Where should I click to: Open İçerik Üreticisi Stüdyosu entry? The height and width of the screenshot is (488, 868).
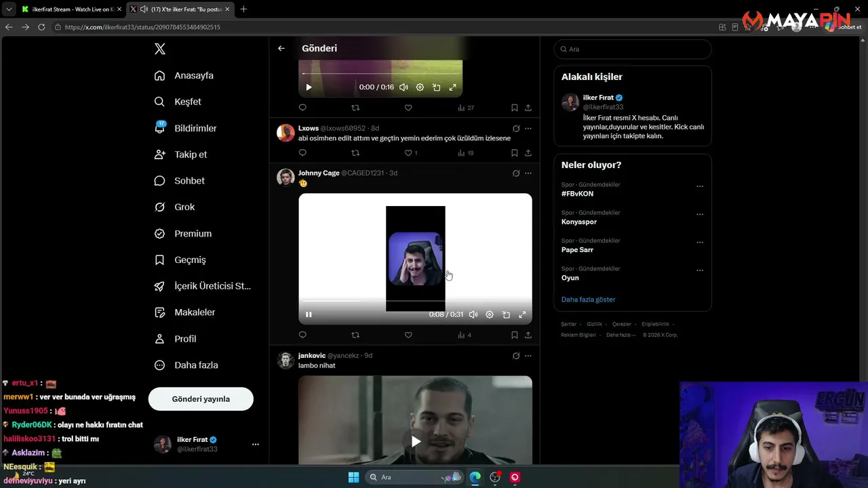pyautogui.click(x=203, y=286)
